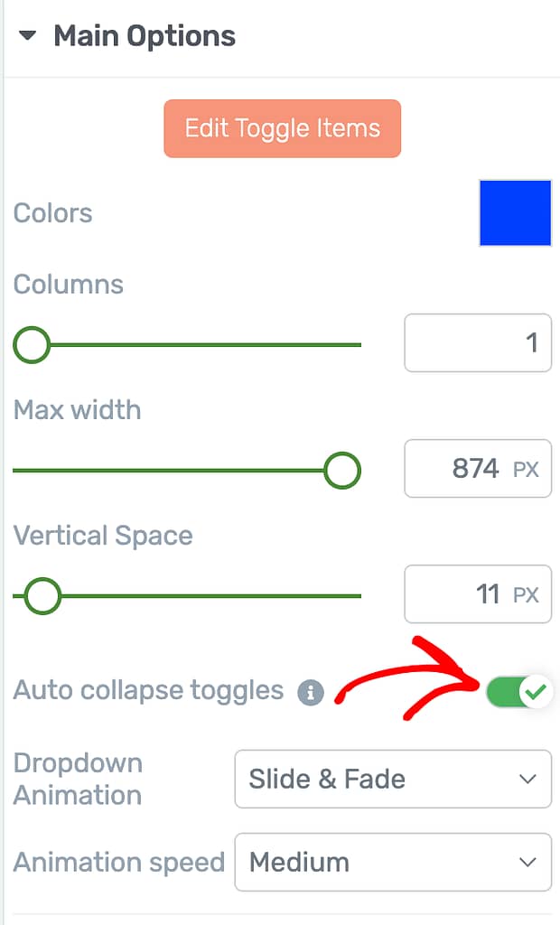This screenshot has height=925, width=560.
Task: Click the Vertical Space slider handle
Action: pos(42,596)
